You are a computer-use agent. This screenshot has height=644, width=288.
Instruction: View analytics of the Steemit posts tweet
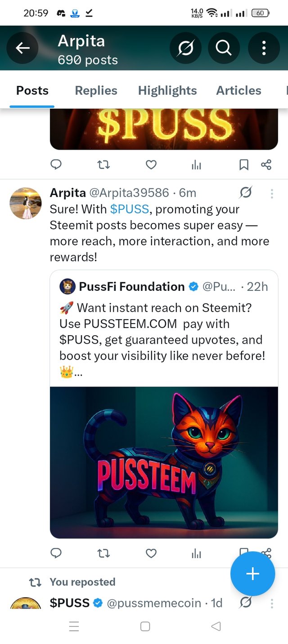pos(196,553)
